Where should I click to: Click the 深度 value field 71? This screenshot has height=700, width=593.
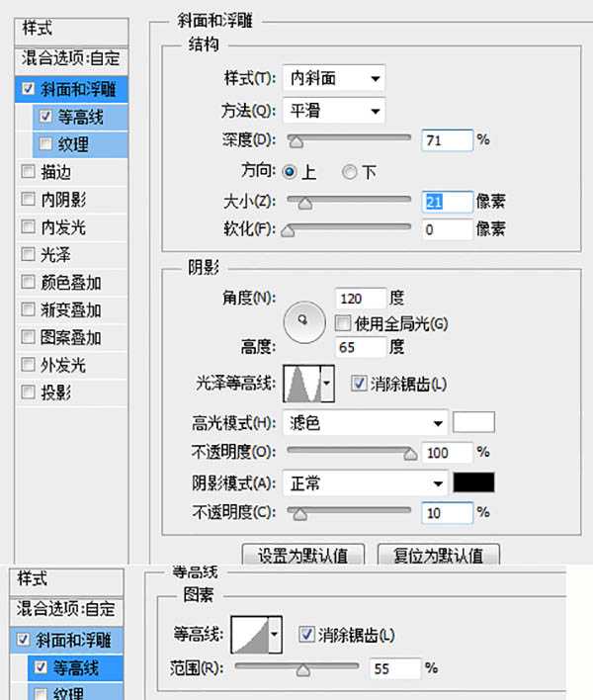click(447, 140)
